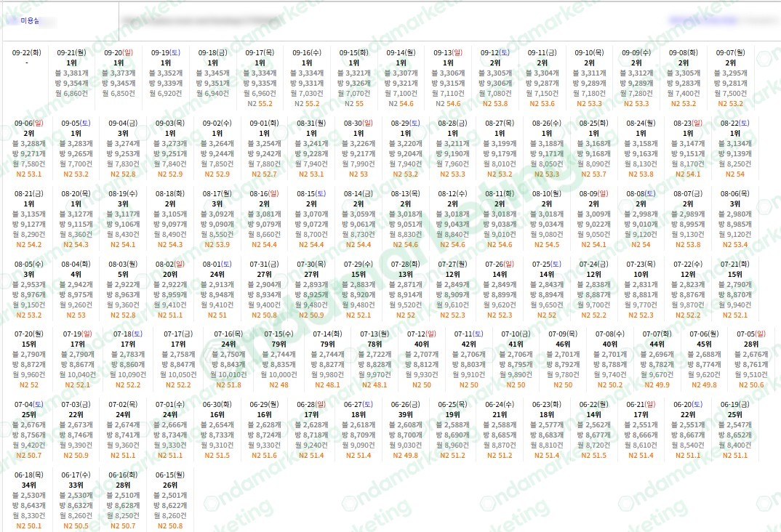The image size is (781, 532).
Task: Click "월 9,650건" under 07-25(토)
Action: 546,305
